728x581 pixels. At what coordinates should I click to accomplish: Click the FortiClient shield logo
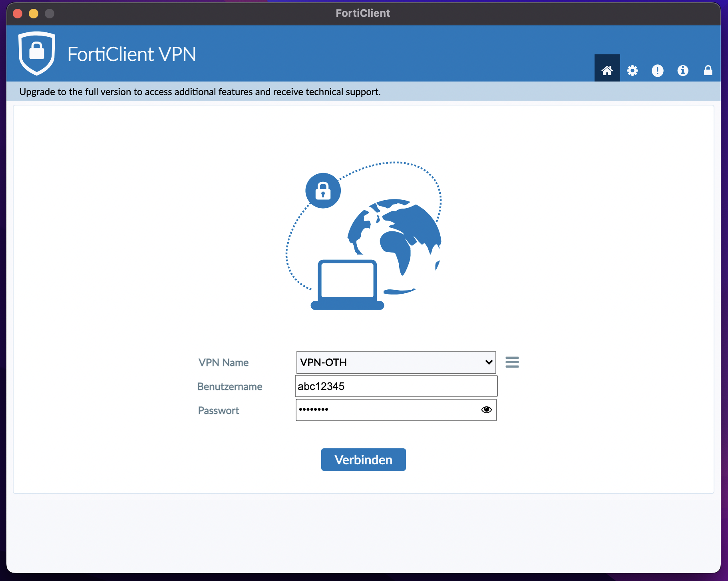(37, 53)
